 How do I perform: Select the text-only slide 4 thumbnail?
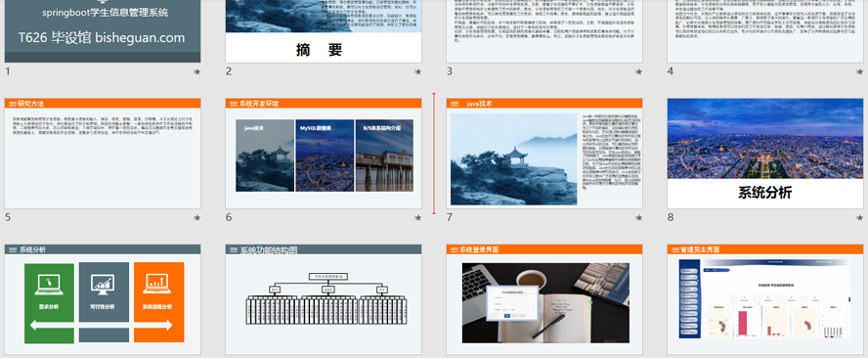pos(765,31)
